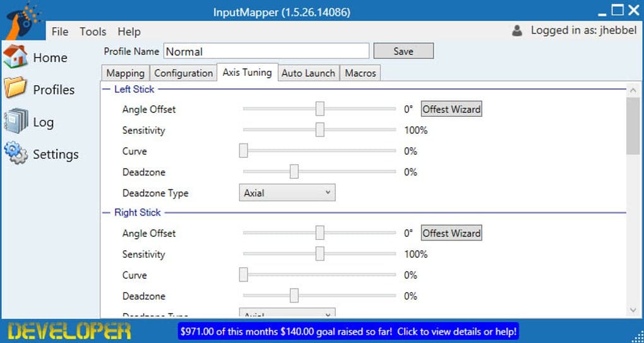Click the Settings label in sidebar
Screen dimensions: 644x343
(x=56, y=155)
